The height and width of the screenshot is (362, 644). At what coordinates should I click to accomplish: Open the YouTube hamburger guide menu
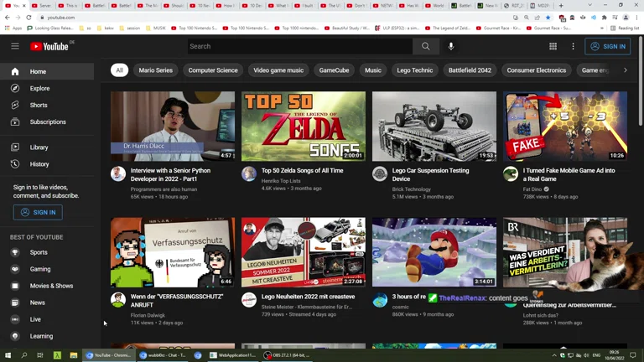pos(15,46)
